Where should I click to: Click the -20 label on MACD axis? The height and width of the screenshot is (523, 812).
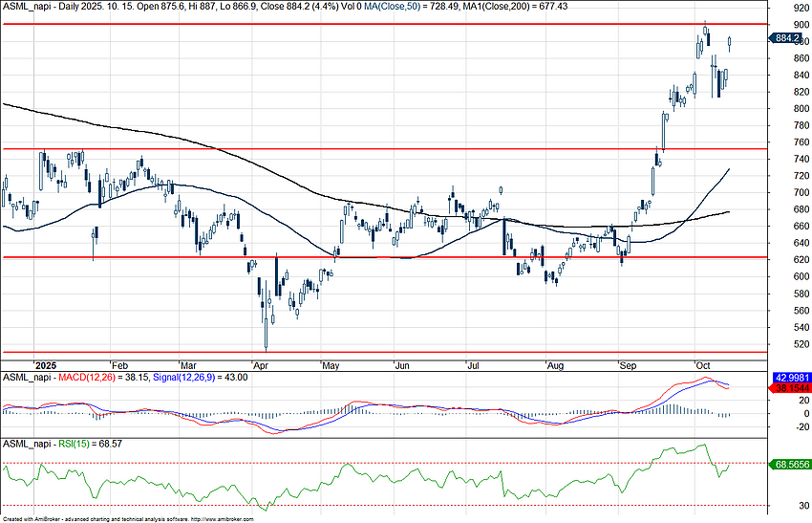click(x=777, y=427)
